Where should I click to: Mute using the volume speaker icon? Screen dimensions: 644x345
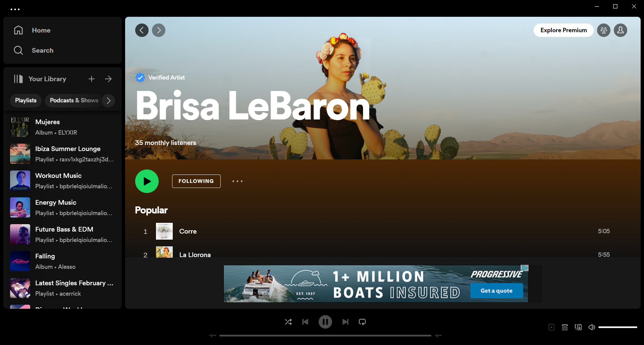pos(592,327)
